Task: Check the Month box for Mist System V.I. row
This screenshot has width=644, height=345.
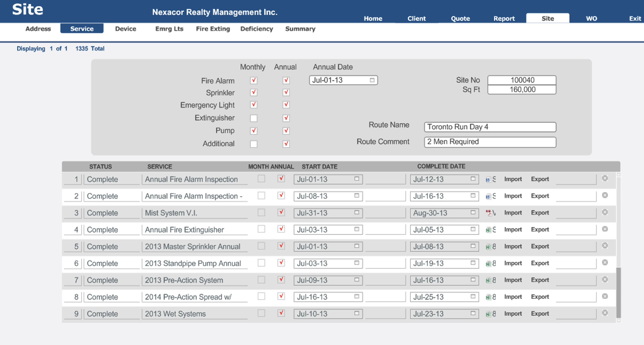Action: (261, 212)
